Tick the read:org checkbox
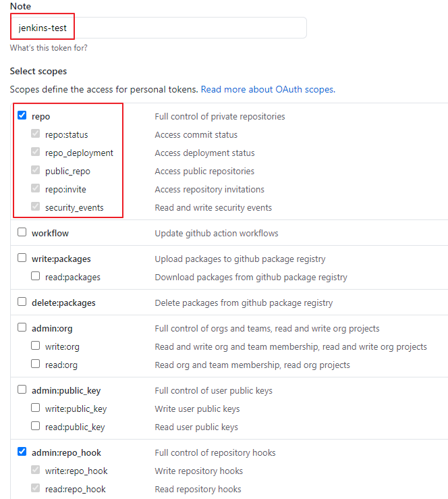448x499 pixels. tap(35, 363)
